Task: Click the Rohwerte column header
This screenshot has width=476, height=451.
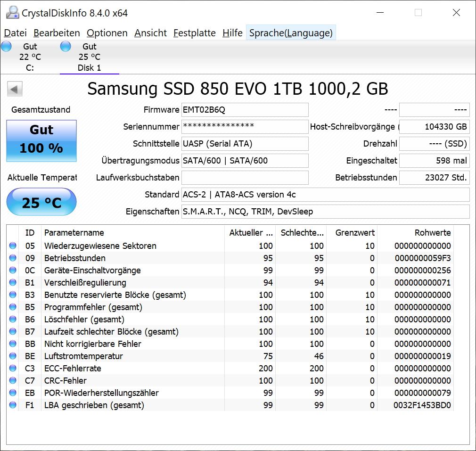Action: (x=432, y=233)
